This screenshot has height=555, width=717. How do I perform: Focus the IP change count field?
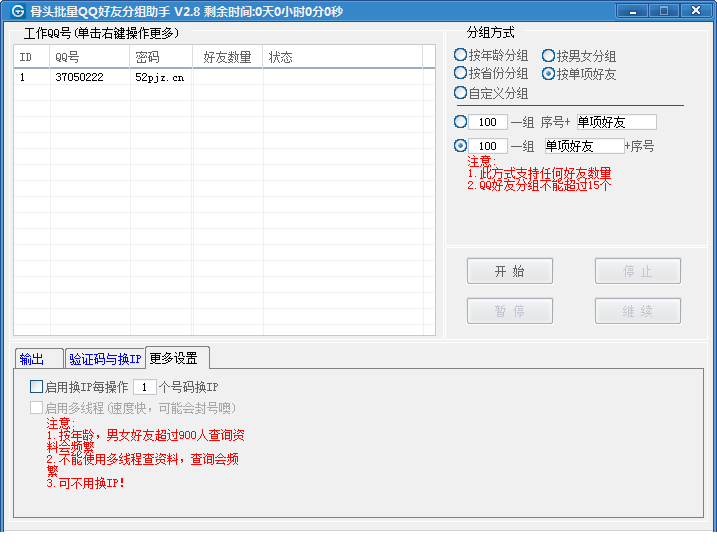coord(144,387)
